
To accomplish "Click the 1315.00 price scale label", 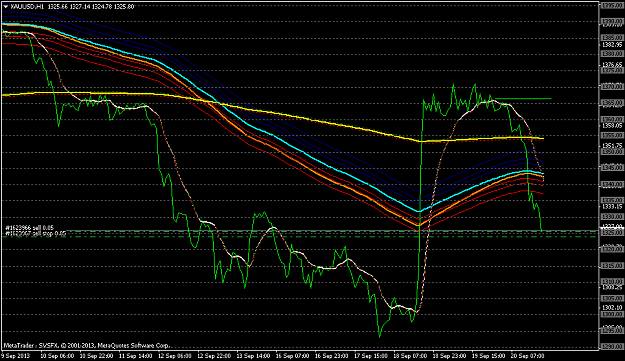I will point(612,265).
